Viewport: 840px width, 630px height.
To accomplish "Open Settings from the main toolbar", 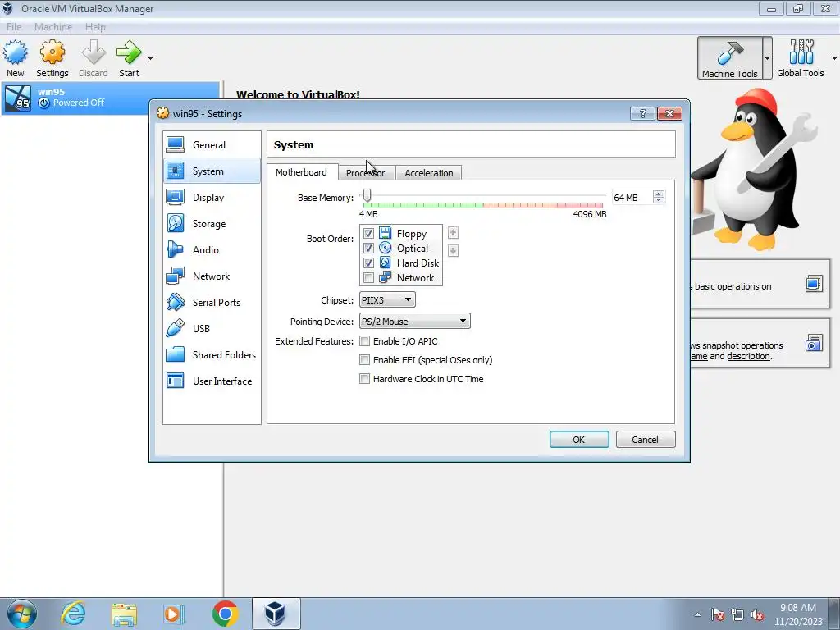I will [x=52, y=58].
